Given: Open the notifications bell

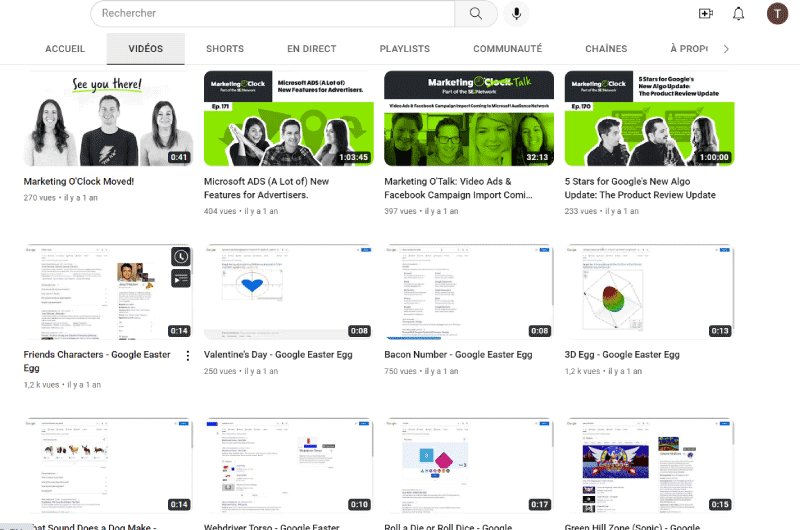Looking at the screenshot, I should tap(738, 14).
